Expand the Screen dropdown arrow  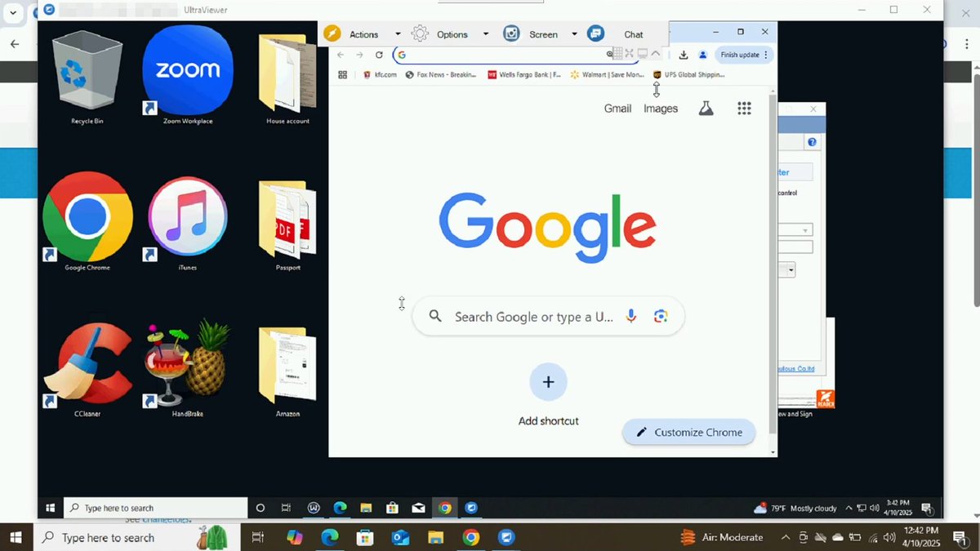coord(574,34)
